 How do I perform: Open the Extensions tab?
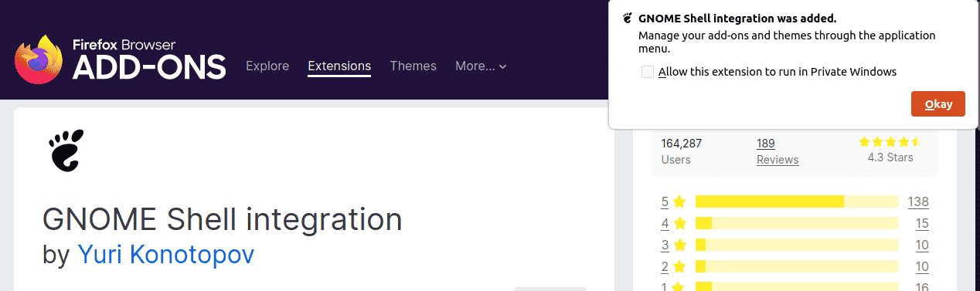339,66
